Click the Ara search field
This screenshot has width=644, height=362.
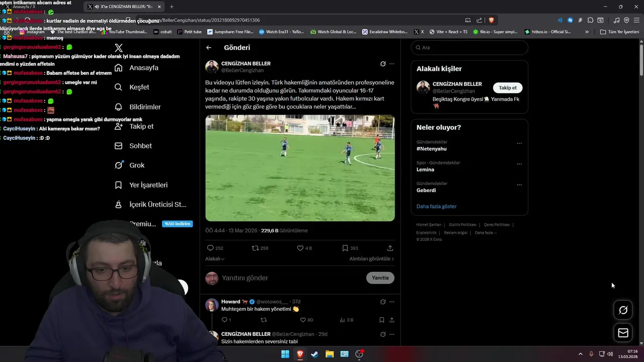point(469,47)
